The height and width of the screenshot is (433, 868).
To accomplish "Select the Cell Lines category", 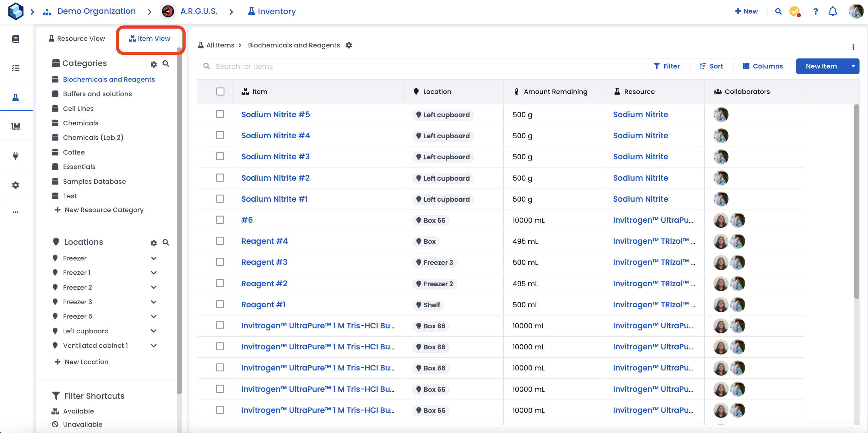I will point(78,109).
